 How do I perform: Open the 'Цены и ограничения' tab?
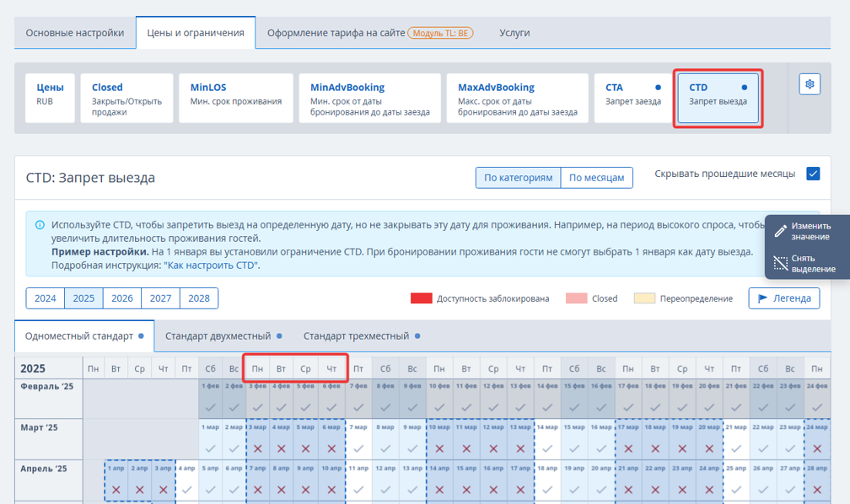(x=196, y=33)
